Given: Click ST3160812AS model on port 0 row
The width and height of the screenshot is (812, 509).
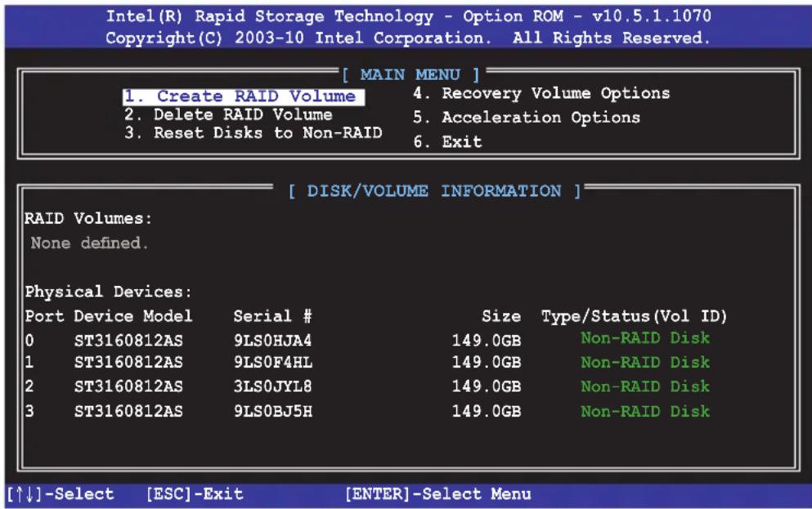Looking at the screenshot, I should click(x=128, y=341).
